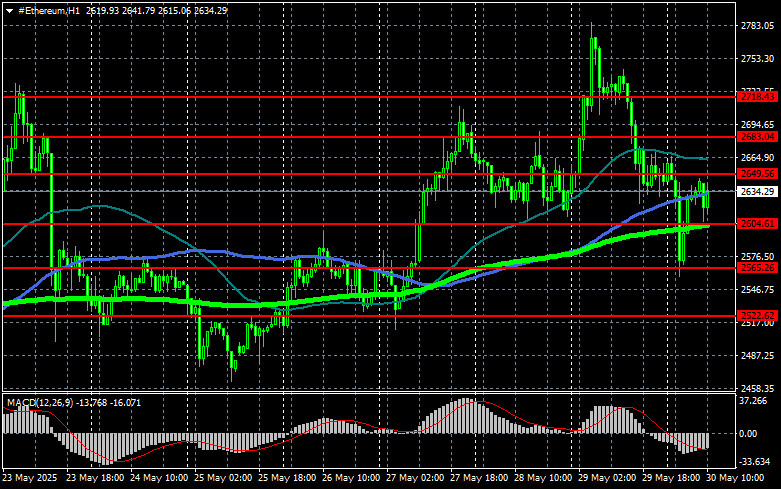Viewport: 781px width, 489px height.
Task: Click the 26 May 10:00 time label
Action: point(351,478)
